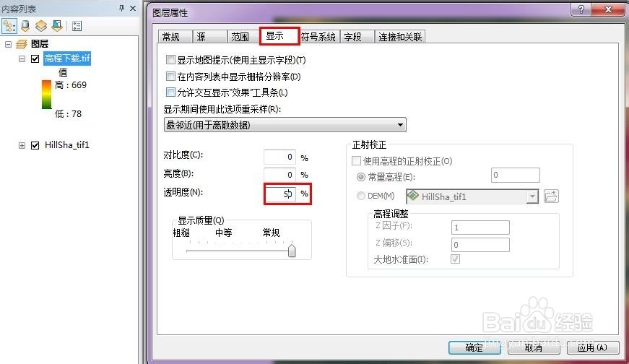Image resolution: width=629 pixels, height=364 pixels.
Task: Toggle 在内容列表中显示栅格分辨率 checkbox
Action: coord(170,77)
